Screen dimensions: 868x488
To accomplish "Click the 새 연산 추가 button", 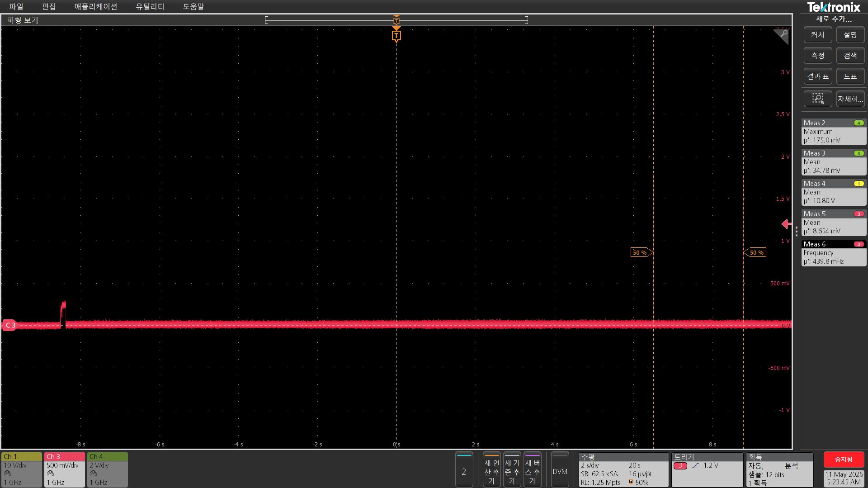I will pyautogui.click(x=491, y=469).
